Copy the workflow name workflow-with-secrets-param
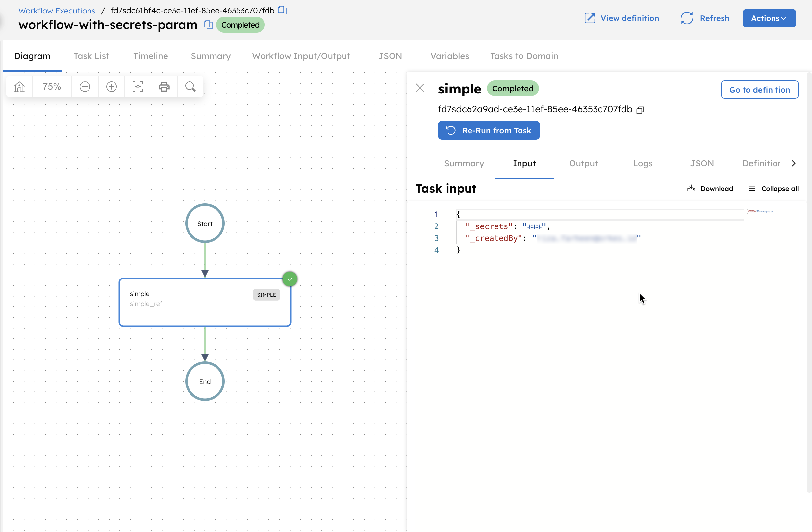Image resolution: width=812 pixels, height=532 pixels. click(x=208, y=25)
